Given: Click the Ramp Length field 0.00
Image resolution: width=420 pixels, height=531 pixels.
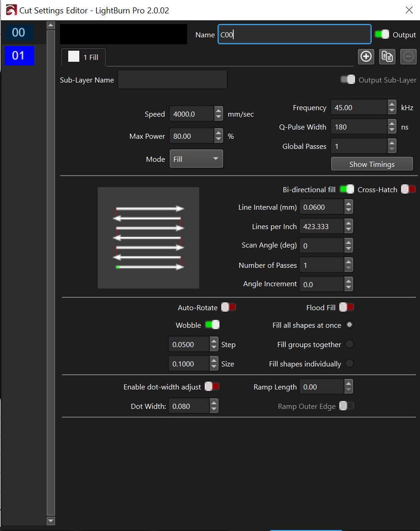Looking at the screenshot, I should click(x=322, y=386).
